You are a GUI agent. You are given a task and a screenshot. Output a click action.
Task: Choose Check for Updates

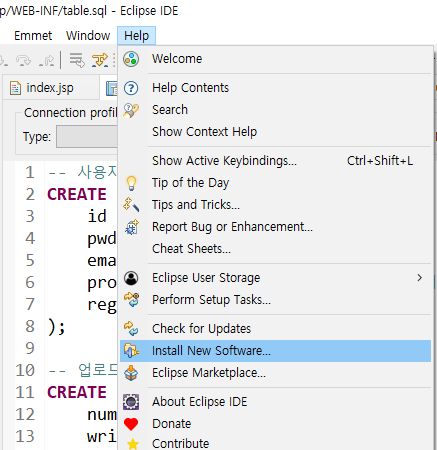[275, 329]
